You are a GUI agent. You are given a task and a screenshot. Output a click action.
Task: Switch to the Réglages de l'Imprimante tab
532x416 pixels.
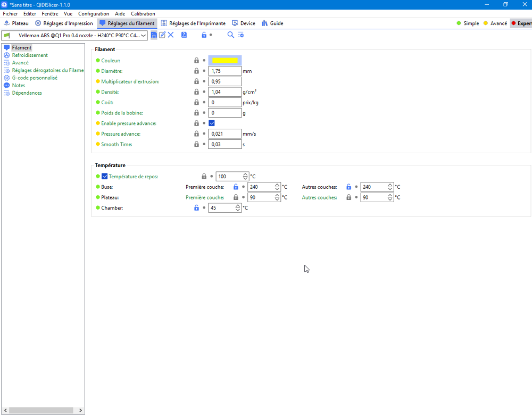[x=193, y=23]
